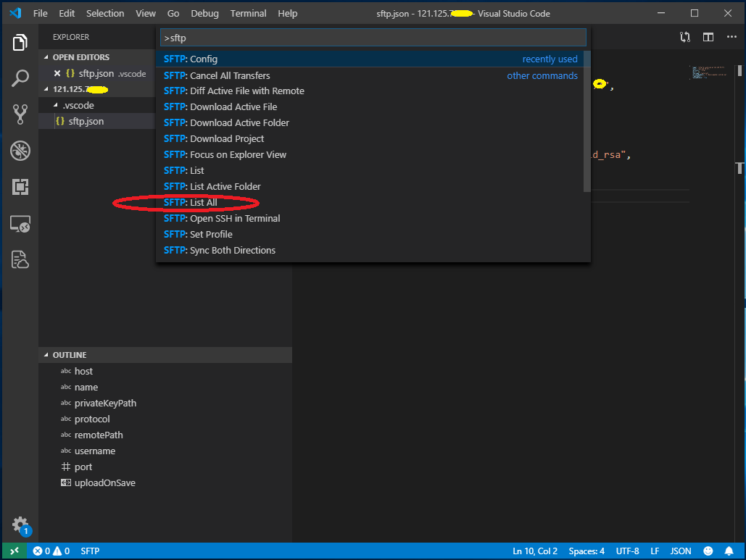Image resolution: width=746 pixels, height=560 pixels.
Task: Change language mode via JSON indicator
Action: (680, 551)
